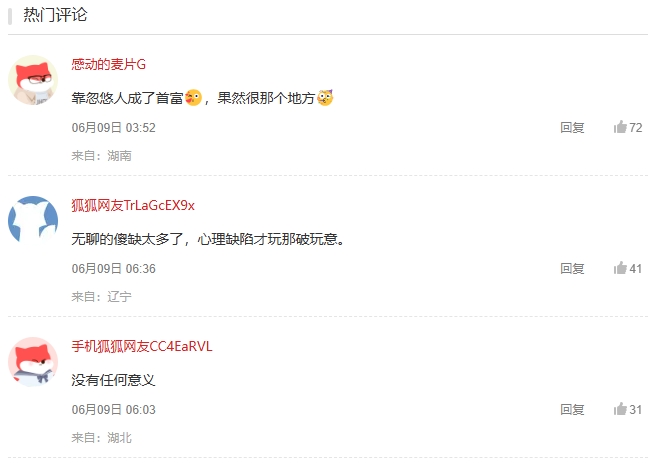Image resolution: width=653 pixels, height=463 pixels.
Task: Reply to comment from 辽宁 user
Action: (x=572, y=269)
